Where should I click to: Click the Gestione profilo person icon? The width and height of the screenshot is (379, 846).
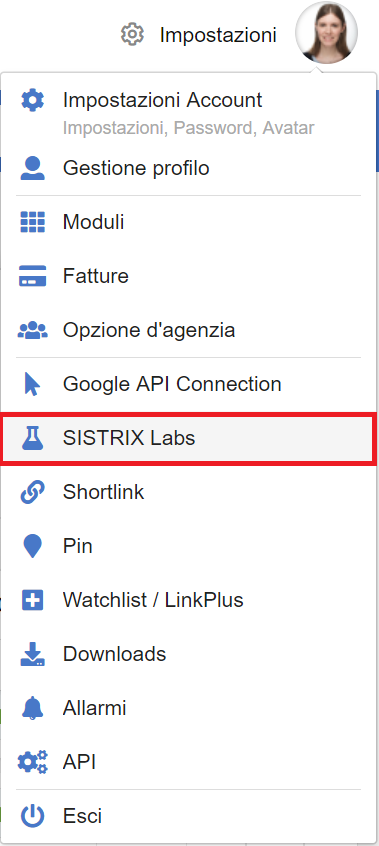tap(32, 168)
